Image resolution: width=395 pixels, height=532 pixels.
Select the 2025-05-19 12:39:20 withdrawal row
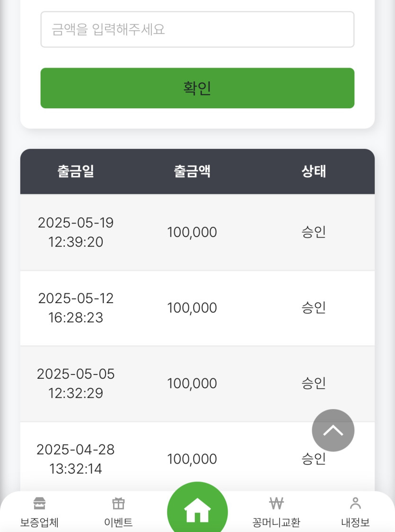(x=198, y=232)
